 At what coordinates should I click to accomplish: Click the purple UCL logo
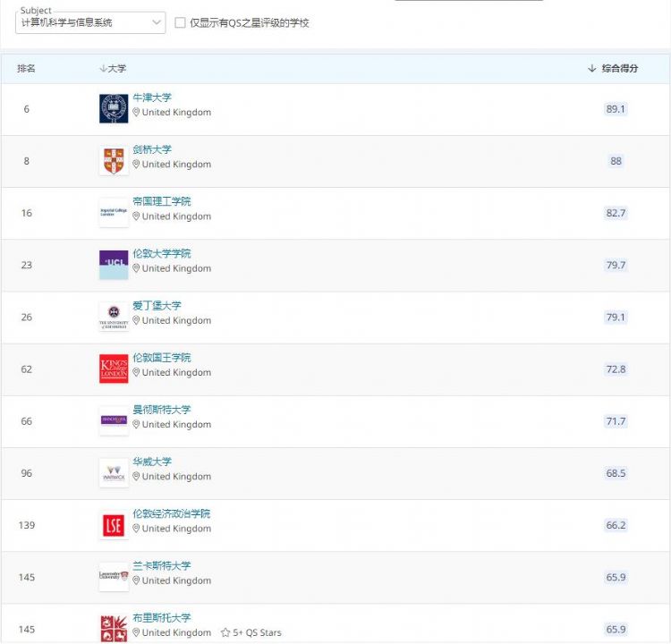click(114, 265)
